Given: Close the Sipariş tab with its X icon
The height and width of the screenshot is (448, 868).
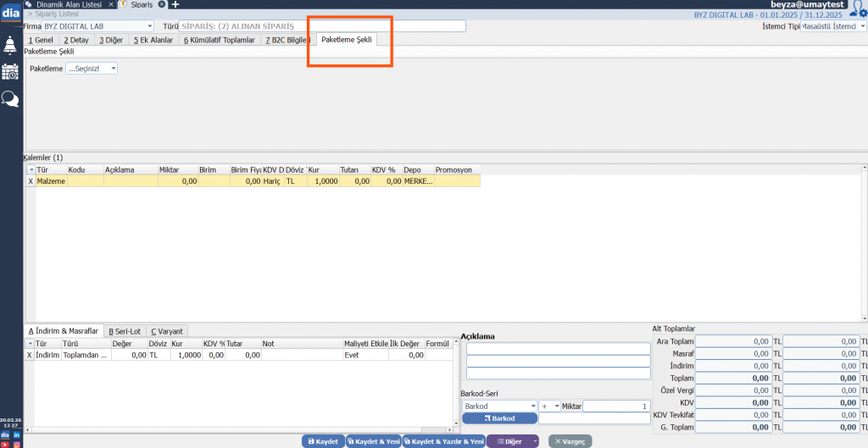Looking at the screenshot, I should [x=162, y=5].
